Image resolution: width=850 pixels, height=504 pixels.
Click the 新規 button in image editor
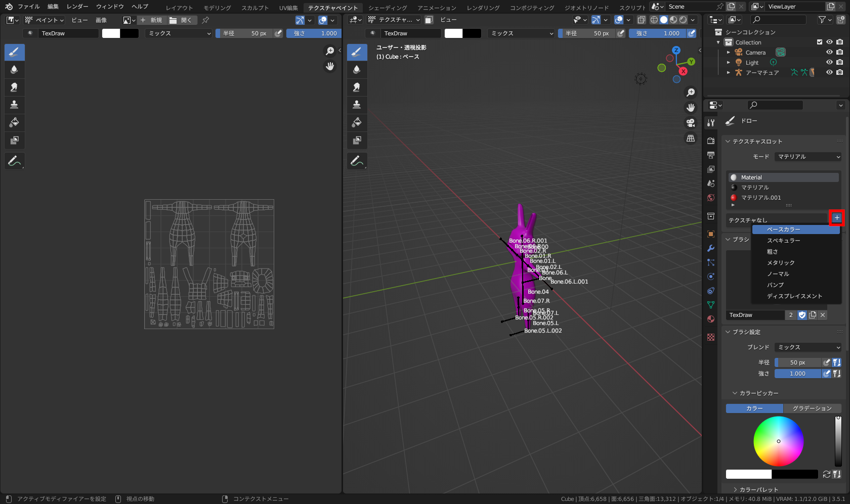click(x=152, y=20)
